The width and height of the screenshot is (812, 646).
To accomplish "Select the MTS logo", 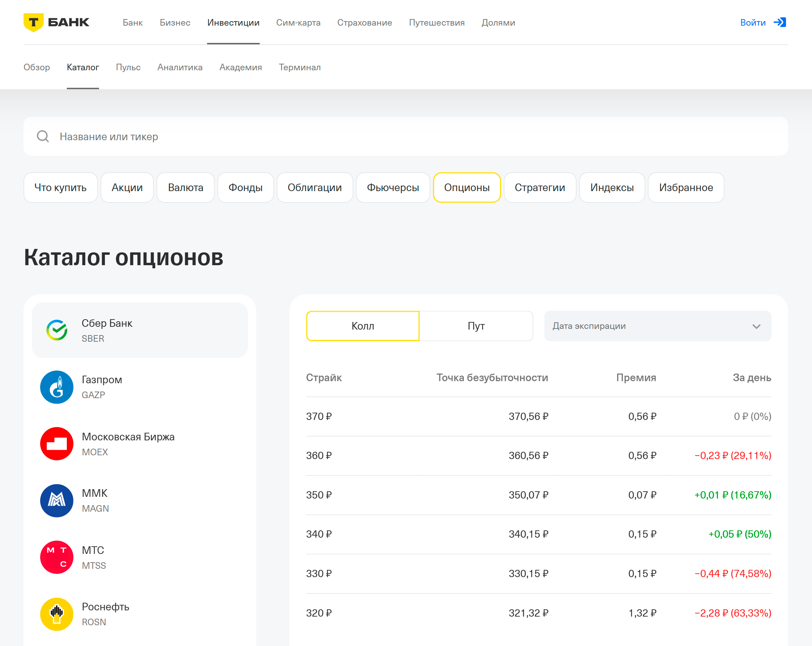I will [57, 557].
